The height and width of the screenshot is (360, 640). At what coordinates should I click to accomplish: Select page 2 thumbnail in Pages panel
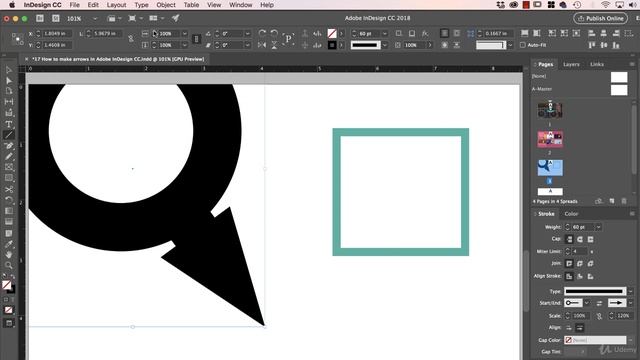click(x=550, y=139)
